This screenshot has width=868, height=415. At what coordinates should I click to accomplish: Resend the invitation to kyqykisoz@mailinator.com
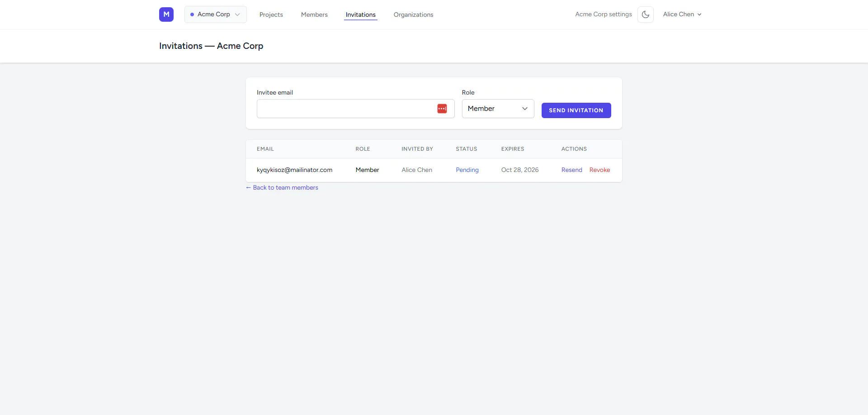pos(572,170)
